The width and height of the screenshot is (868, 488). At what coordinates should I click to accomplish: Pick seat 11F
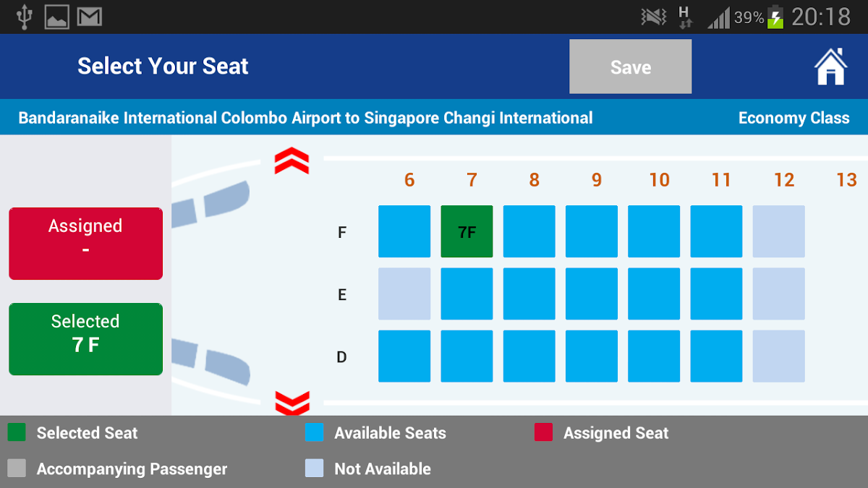point(716,231)
